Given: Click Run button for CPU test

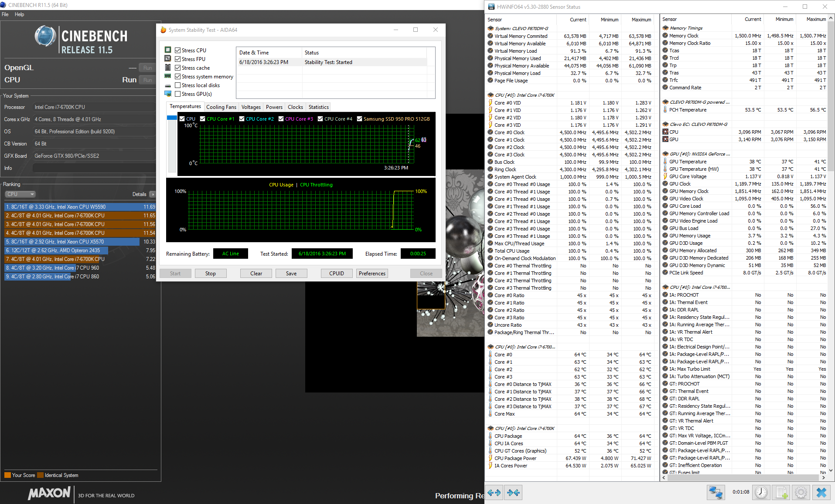Looking at the screenshot, I should 147,80.
